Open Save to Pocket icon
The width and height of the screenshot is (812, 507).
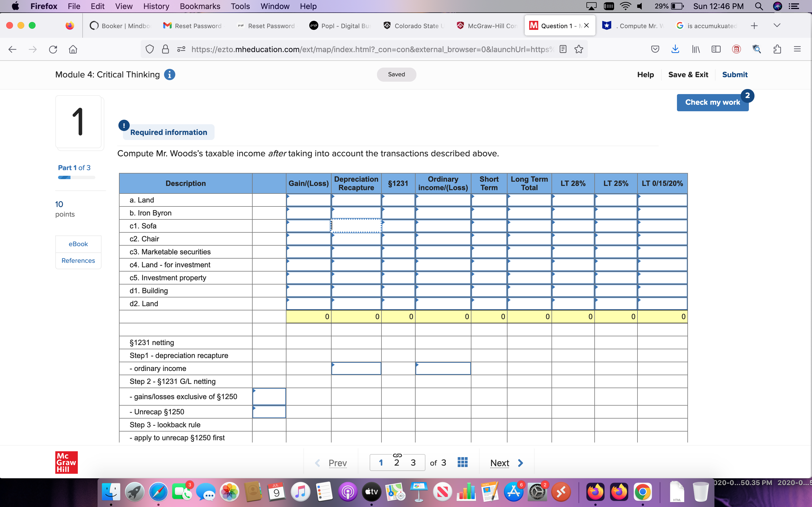pyautogui.click(x=655, y=49)
